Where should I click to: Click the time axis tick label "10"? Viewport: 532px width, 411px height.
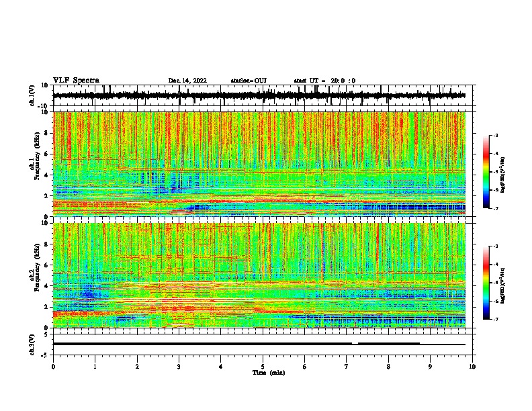(x=472, y=366)
